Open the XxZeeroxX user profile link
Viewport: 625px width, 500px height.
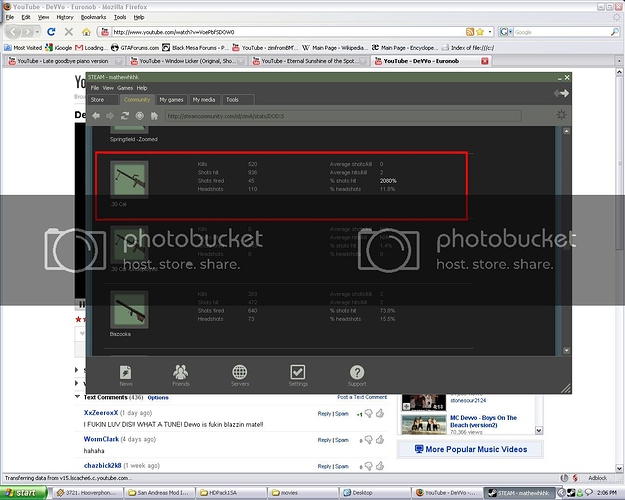pos(101,413)
